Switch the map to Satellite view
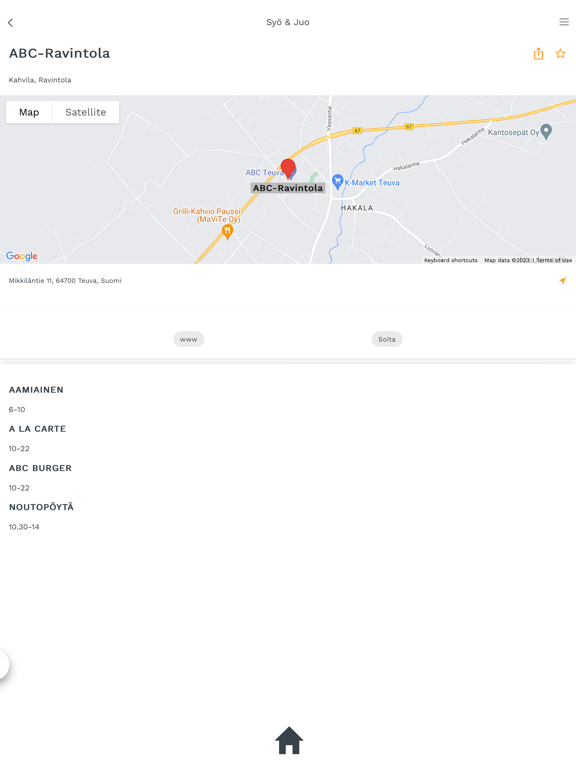Screen dimensions: 576x768 pyautogui.click(x=86, y=112)
